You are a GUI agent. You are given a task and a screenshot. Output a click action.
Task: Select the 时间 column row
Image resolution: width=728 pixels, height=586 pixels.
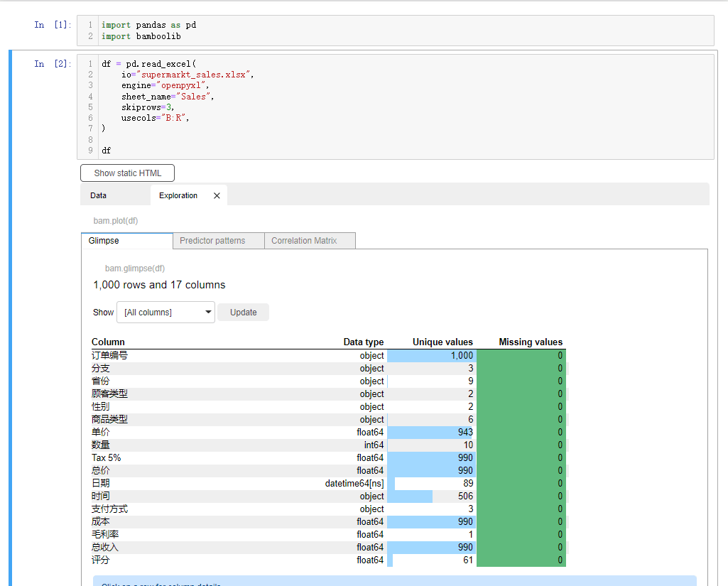click(x=329, y=496)
